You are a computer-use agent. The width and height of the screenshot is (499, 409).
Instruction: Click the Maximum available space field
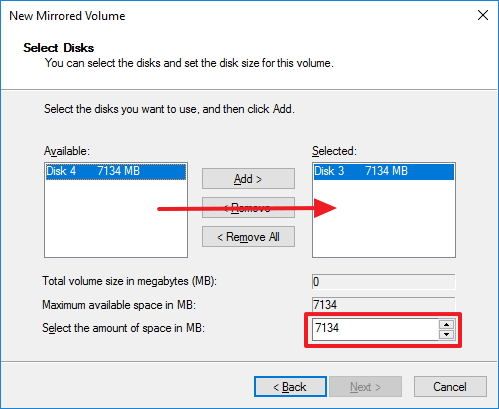coord(384,304)
